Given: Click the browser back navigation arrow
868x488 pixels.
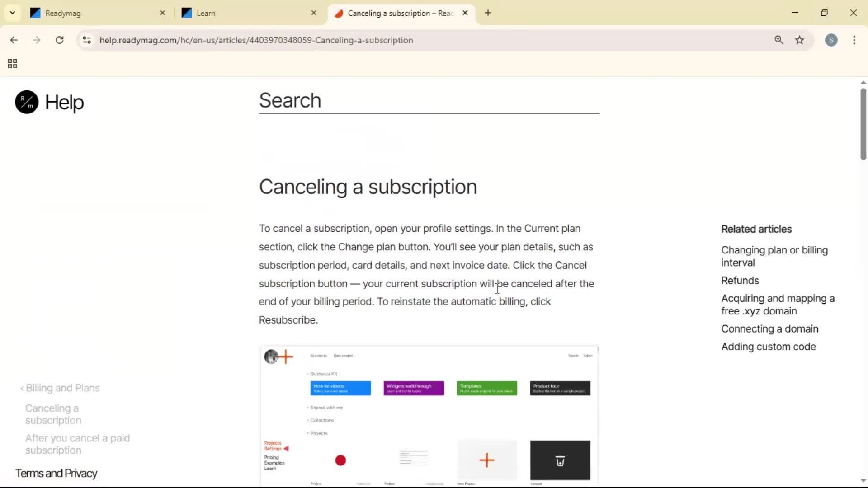Looking at the screenshot, I should click(x=14, y=40).
